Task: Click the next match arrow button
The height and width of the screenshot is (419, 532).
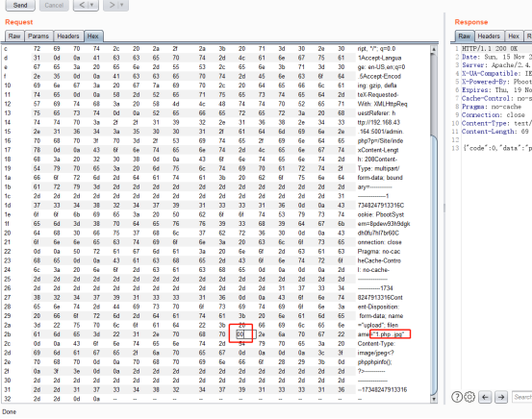Action: (x=501, y=397)
